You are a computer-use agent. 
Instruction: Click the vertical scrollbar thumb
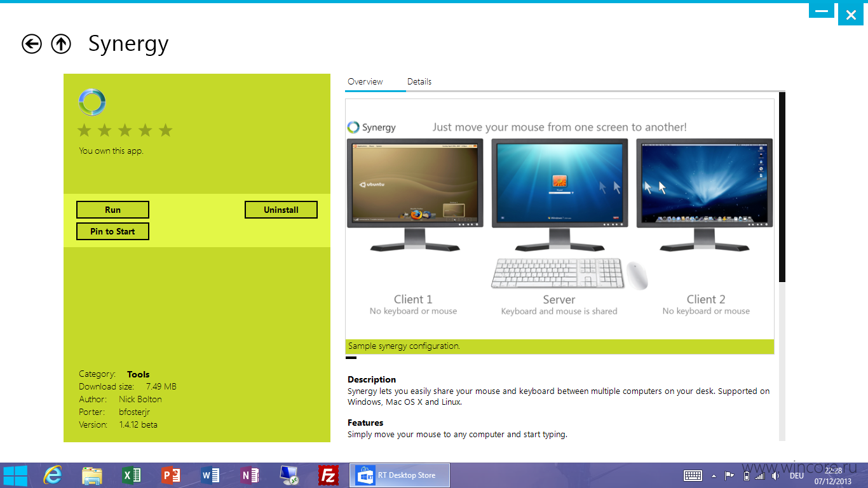click(x=782, y=187)
